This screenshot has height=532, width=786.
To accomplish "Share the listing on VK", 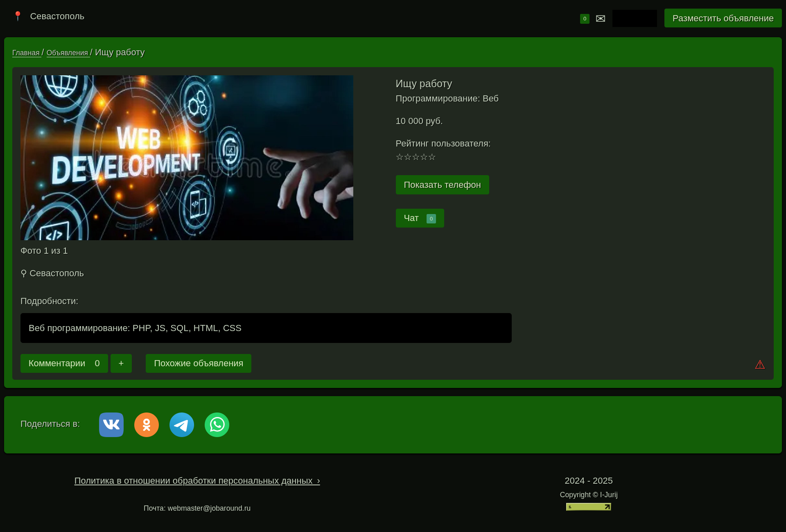I will tap(111, 425).
